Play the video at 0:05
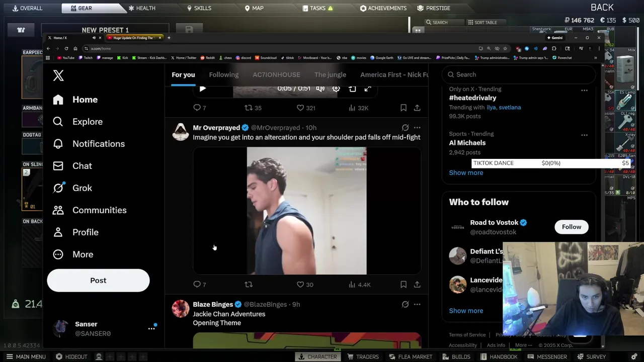Screen dimensions: 644x362 [203, 88]
